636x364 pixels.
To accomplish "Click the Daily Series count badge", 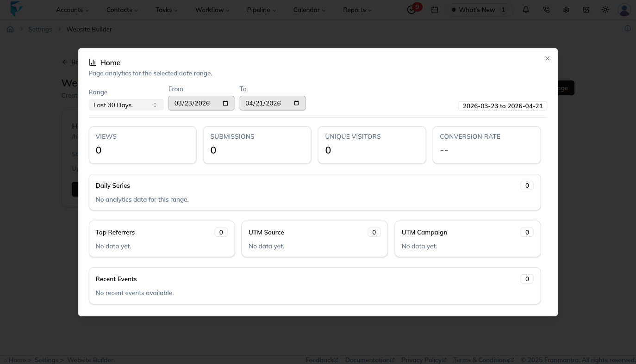I will [527, 185].
